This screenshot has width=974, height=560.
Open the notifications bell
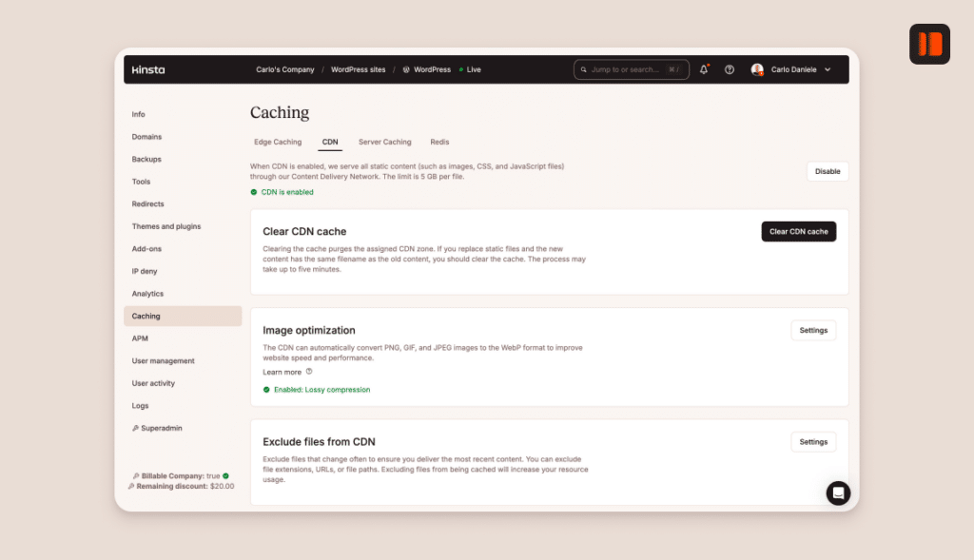point(703,68)
